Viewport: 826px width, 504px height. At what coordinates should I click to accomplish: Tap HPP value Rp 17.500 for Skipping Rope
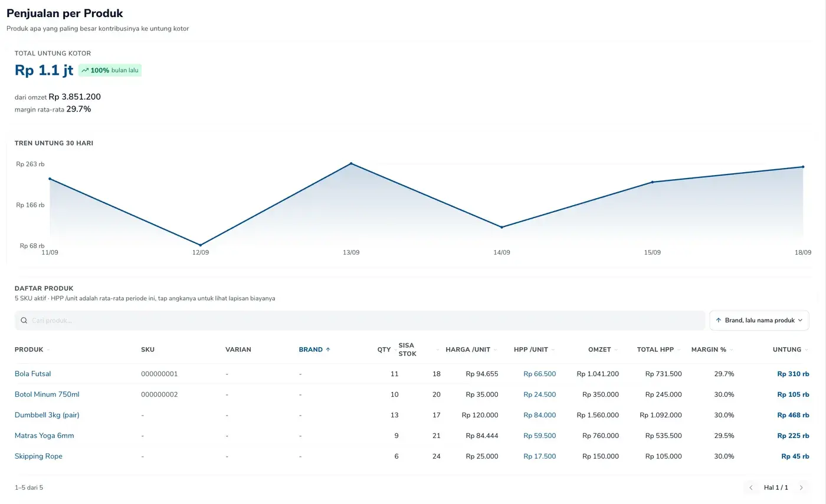click(539, 456)
